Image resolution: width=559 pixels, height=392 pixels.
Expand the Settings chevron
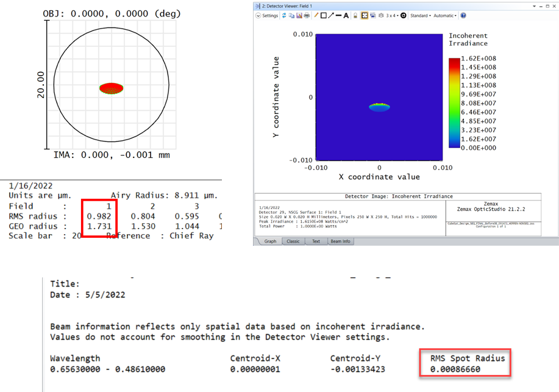point(258,16)
